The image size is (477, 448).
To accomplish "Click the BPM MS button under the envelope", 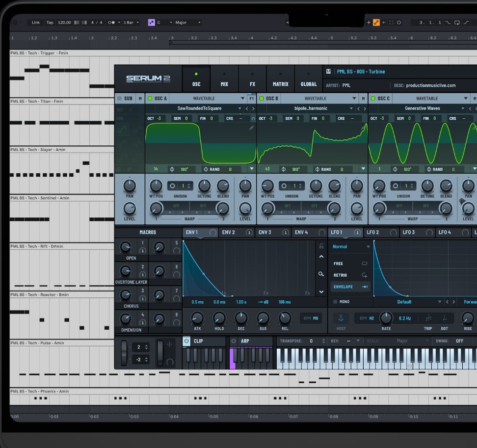I will click(311, 318).
